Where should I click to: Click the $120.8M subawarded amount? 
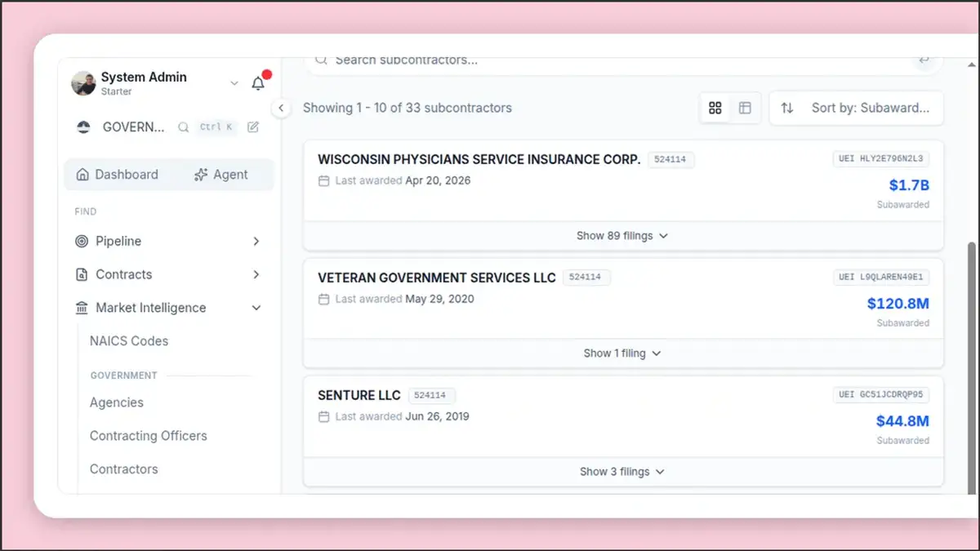click(898, 304)
